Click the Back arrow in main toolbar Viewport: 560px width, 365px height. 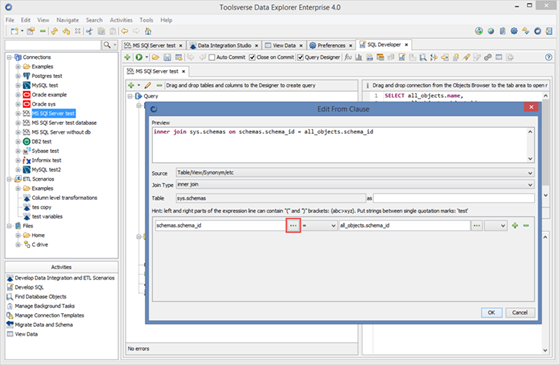tap(125, 31)
